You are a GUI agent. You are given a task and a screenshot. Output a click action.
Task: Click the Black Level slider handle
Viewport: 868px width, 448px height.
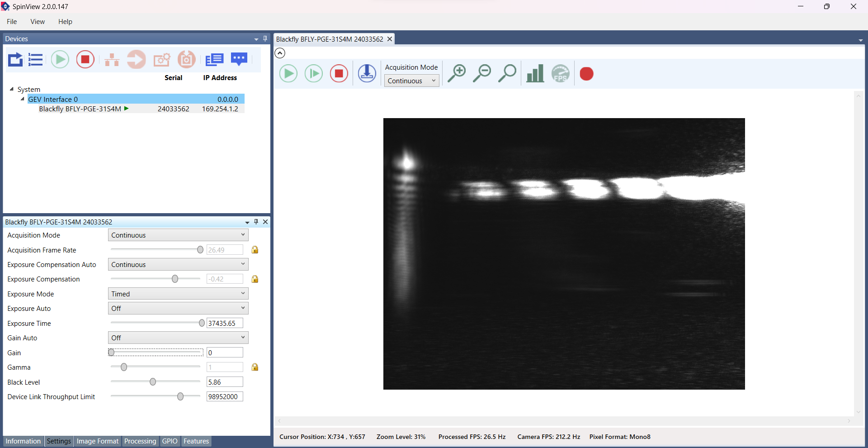(153, 382)
